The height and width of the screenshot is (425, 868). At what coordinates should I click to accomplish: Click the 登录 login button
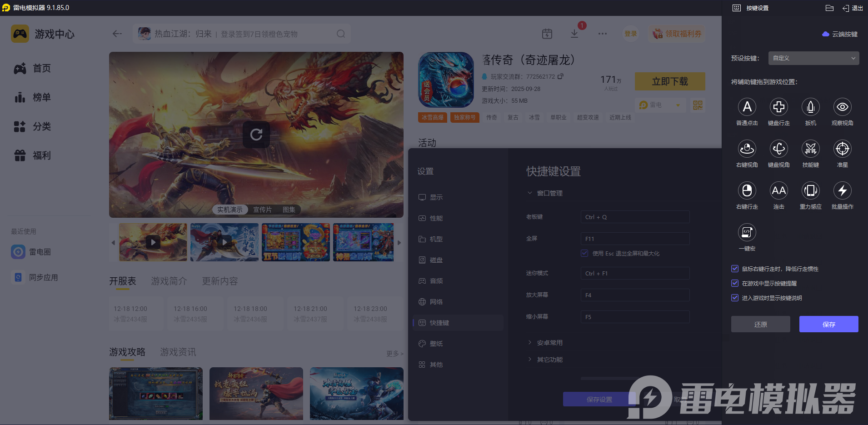pyautogui.click(x=630, y=34)
